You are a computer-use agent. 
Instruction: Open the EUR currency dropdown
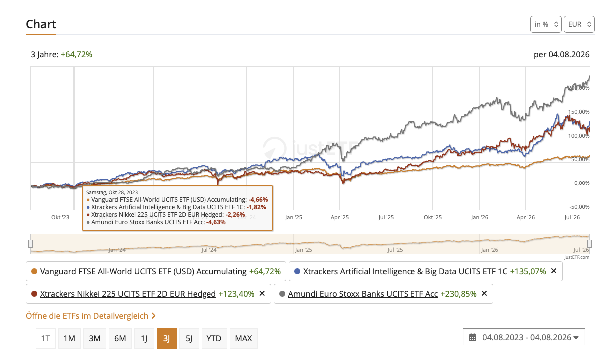tap(579, 24)
